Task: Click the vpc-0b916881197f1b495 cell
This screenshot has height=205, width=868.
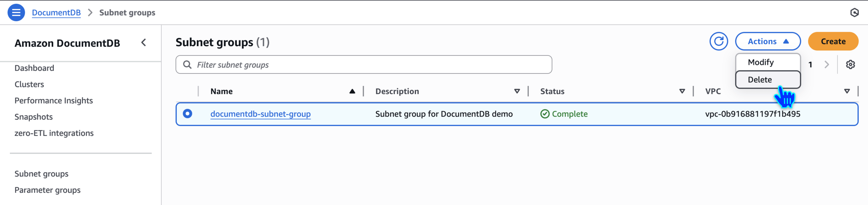Action: point(752,114)
